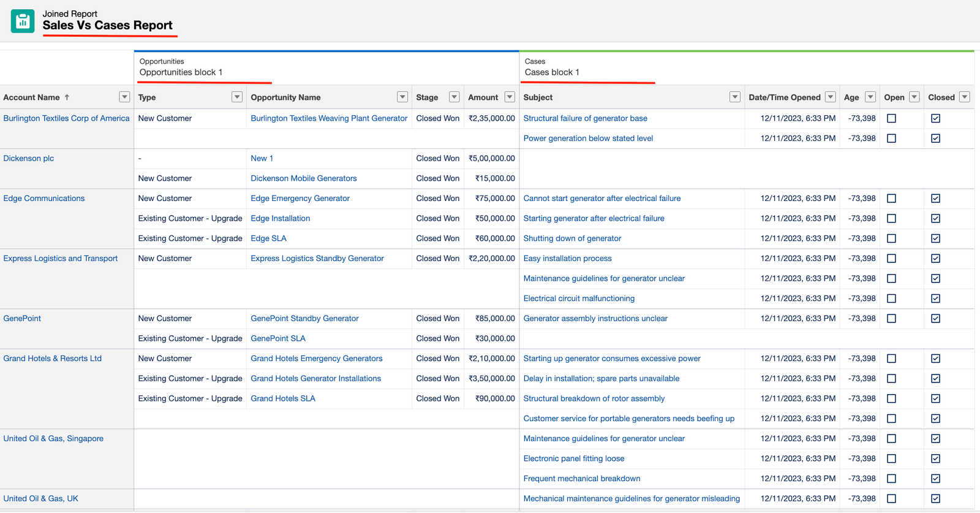Open the Date/Time Opened column menu
This screenshot has width=980, height=513.
pyautogui.click(x=831, y=97)
